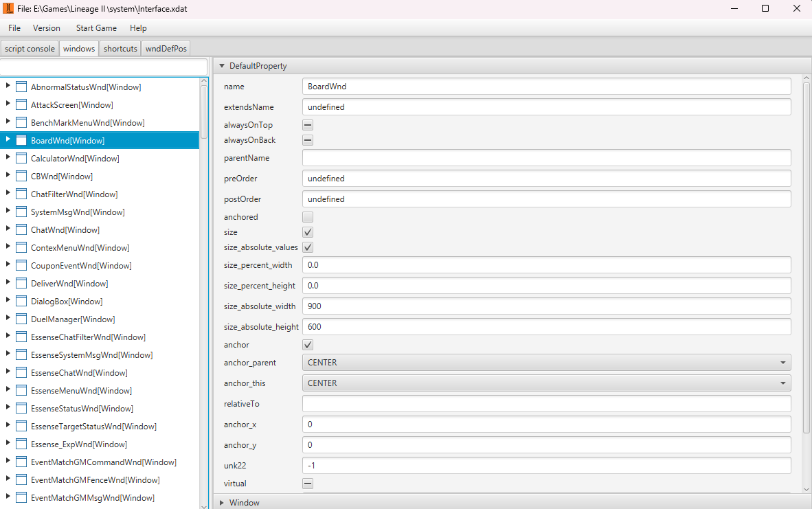Click the window icon beside CBWnd
Screen dimensions: 812x509
click(x=21, y=176)
